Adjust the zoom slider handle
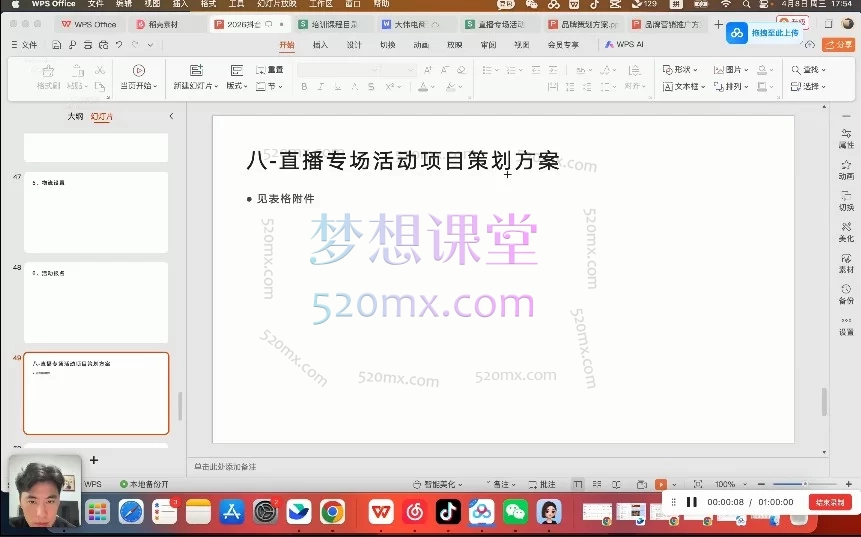 pos(805,484)
